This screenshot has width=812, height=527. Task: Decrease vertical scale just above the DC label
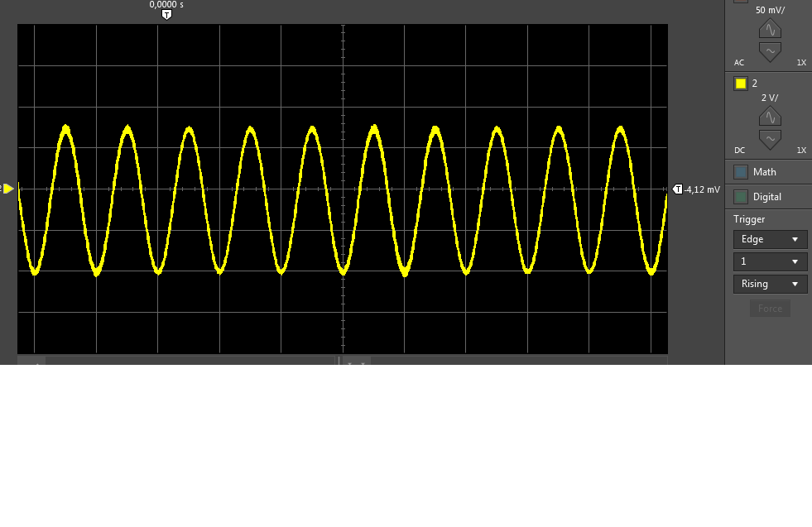[770, 140]
